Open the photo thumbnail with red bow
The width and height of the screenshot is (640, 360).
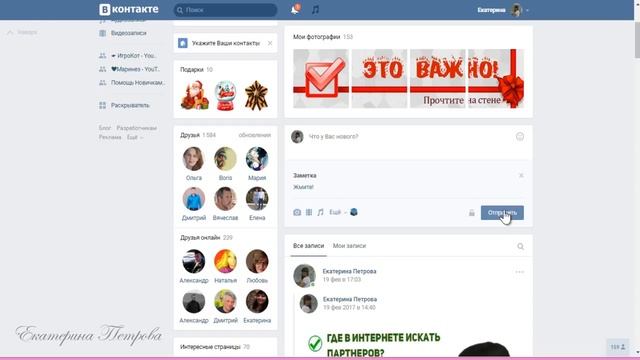(496, 78)
